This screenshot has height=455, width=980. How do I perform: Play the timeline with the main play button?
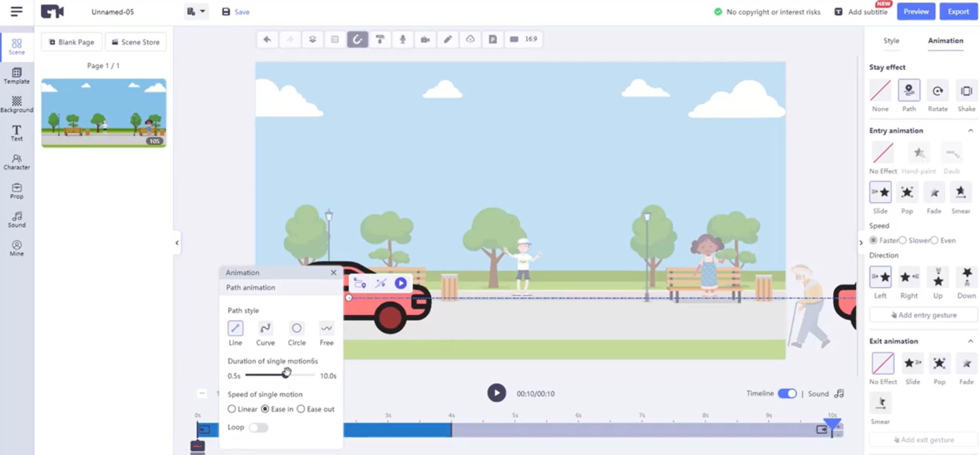coord(497,393)
